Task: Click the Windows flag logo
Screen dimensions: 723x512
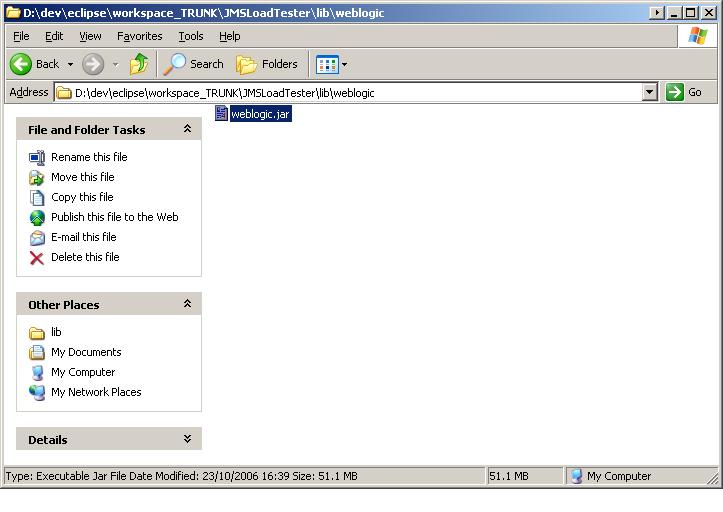Action: coord(697,36)
